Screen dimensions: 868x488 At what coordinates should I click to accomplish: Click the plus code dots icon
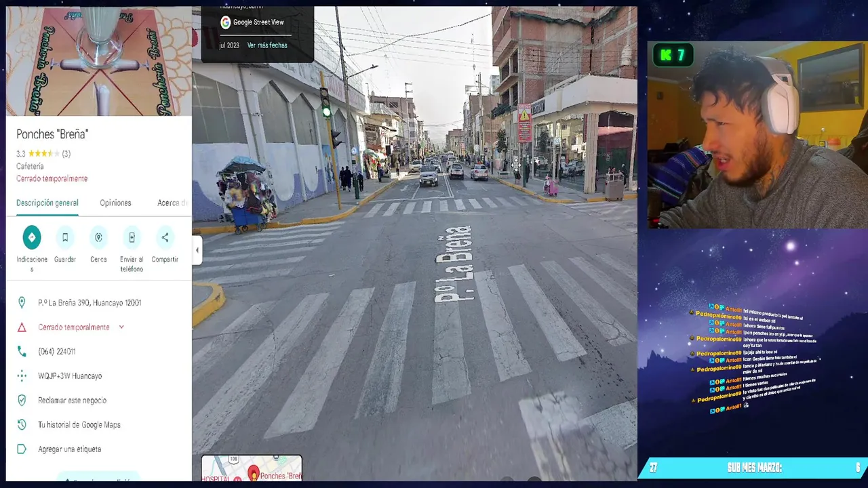[22, 376]
